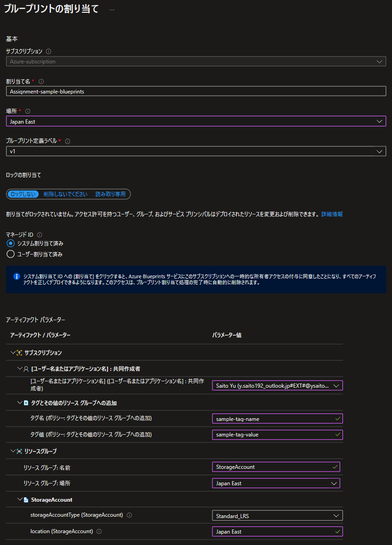
Task: Collapse the 共同作成者 role section
Action: [20, 369]
